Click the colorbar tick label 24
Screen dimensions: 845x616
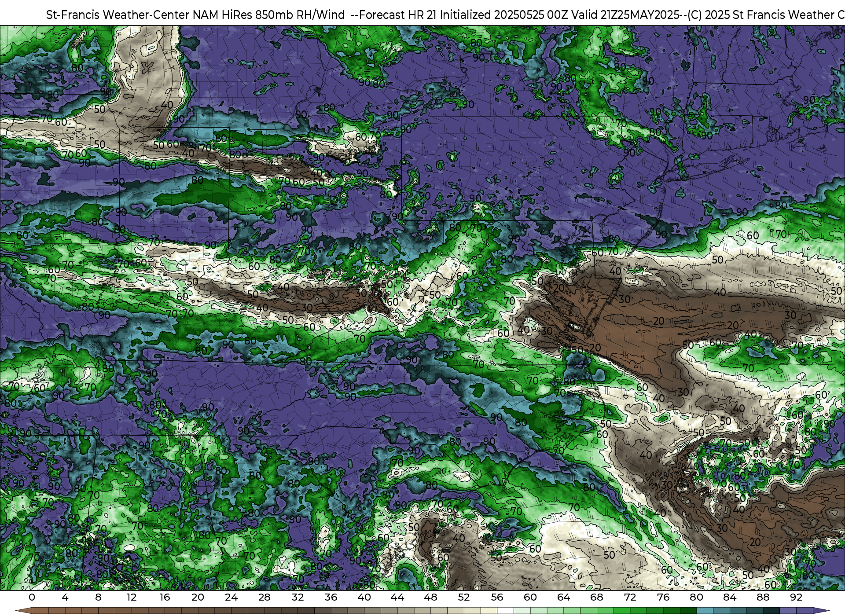pos(231,597)
